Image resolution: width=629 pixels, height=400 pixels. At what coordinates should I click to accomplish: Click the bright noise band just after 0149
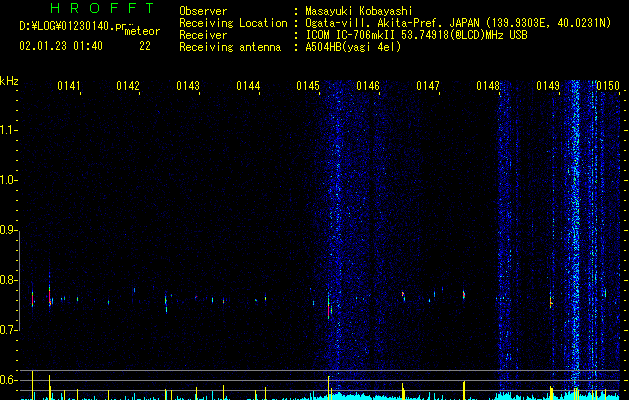pos(575,233)
